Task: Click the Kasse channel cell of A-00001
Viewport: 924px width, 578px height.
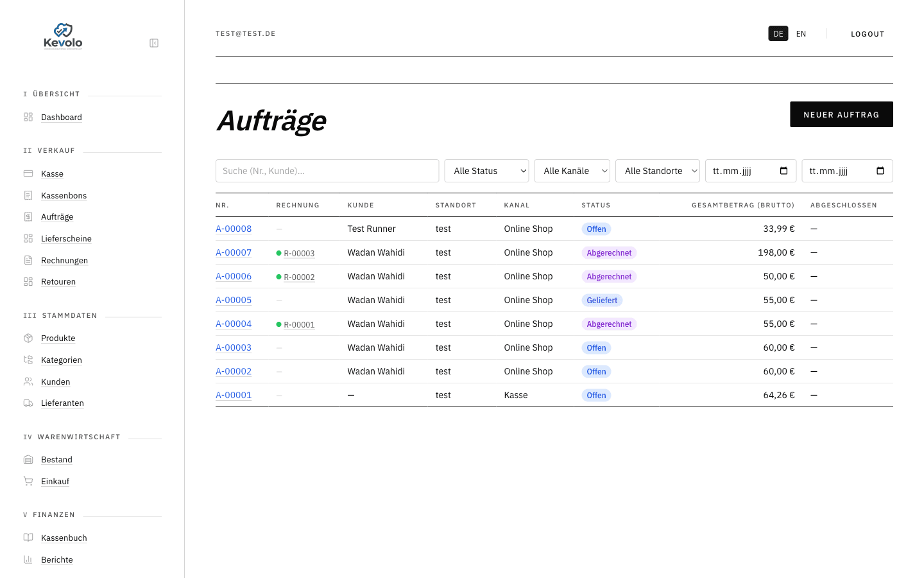Action: [516, 395]
